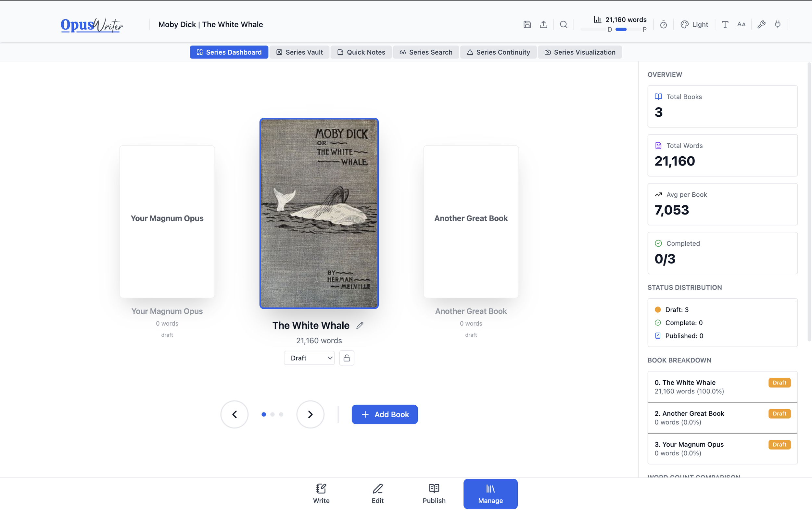Click the wrench settings icon
The width and height of the screenshot is (812, 510).
tap(761, 24)
